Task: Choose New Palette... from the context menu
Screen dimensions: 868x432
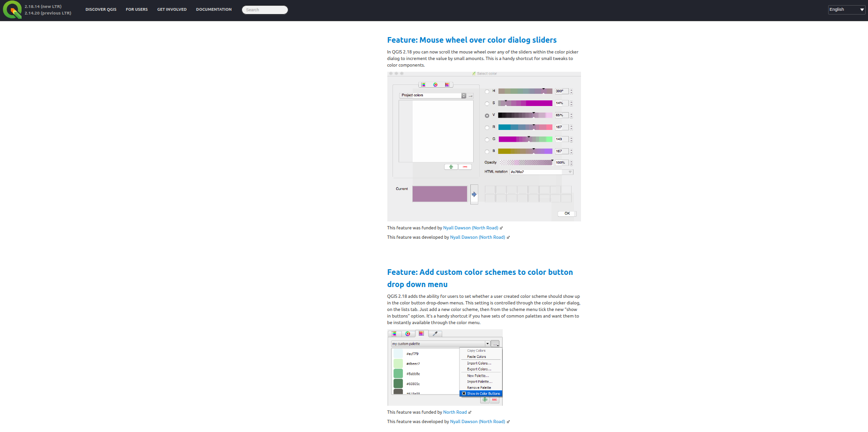Action: point(478,376)
